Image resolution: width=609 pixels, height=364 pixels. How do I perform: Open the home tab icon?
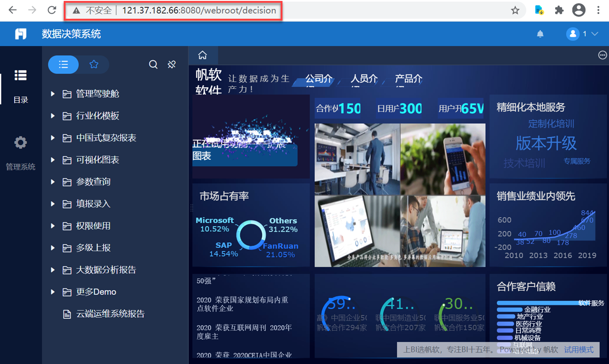(202, 55)
